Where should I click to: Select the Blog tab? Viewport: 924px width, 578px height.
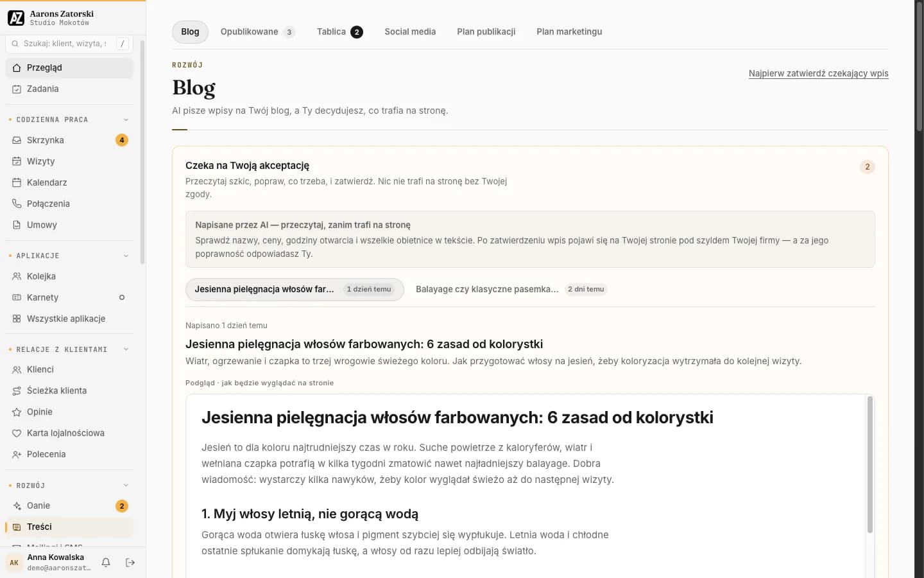coord(190,31)
